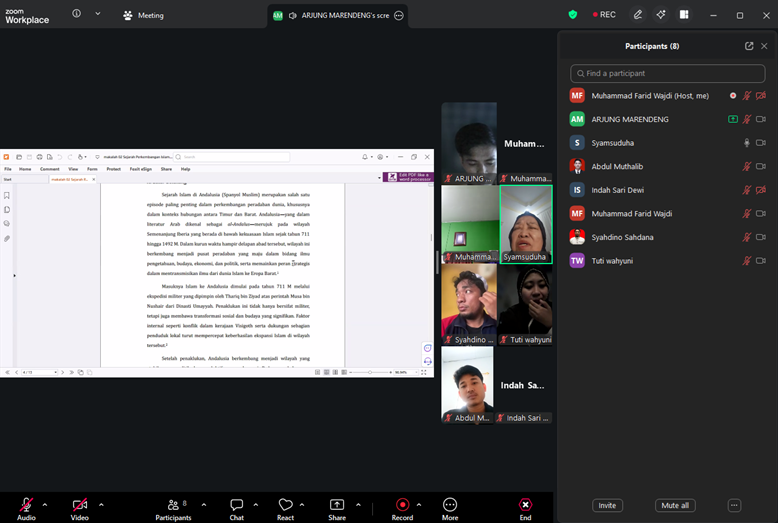Select Tuti wahyuni in participants list
The image size is (778, 523).
(667, 261)
